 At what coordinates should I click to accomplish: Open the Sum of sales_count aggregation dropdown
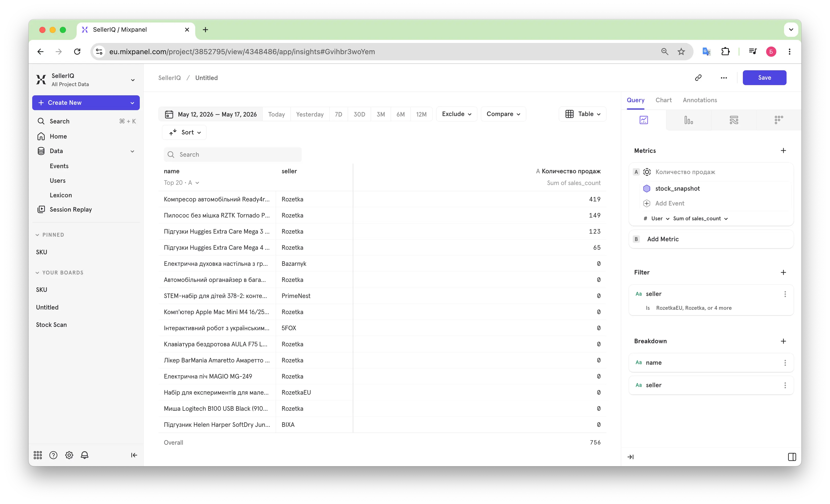(x=700, y=218)
